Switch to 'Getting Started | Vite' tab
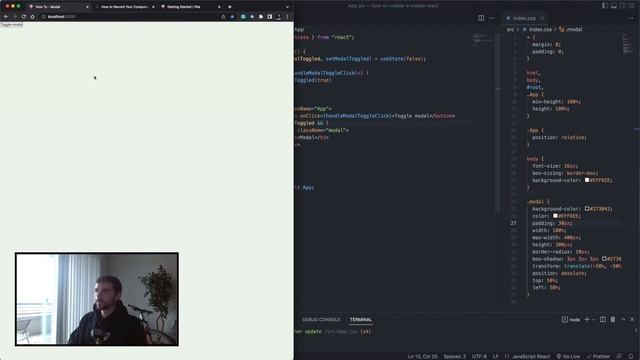Viewport: 640px width, 360px height. pos(190,7)
